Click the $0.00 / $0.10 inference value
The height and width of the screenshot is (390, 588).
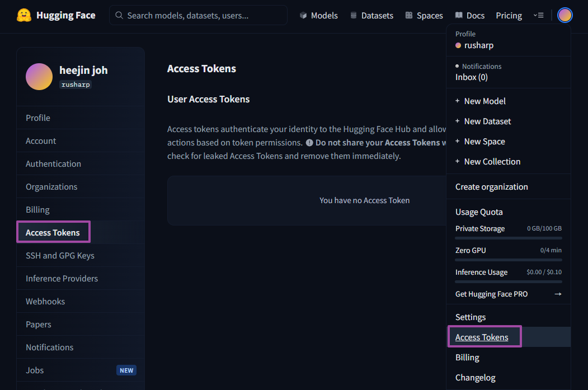tap(544, 272)
